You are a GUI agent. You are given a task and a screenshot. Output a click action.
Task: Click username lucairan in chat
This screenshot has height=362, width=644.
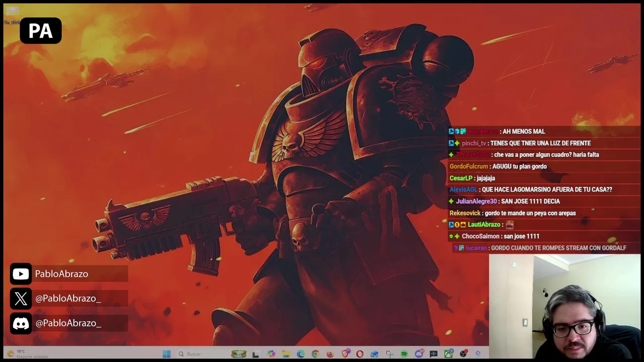(476, 248)
